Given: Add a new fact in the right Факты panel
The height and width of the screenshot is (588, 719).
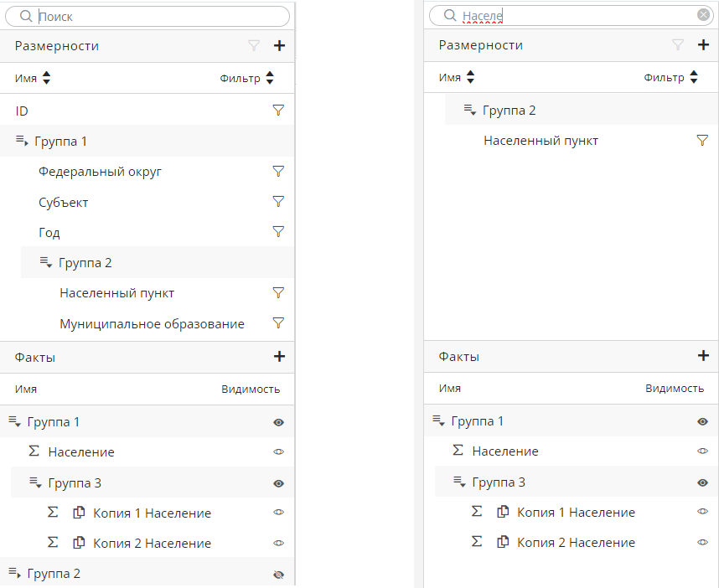Looking at the screenshot, I should click(x=703, y=356).
